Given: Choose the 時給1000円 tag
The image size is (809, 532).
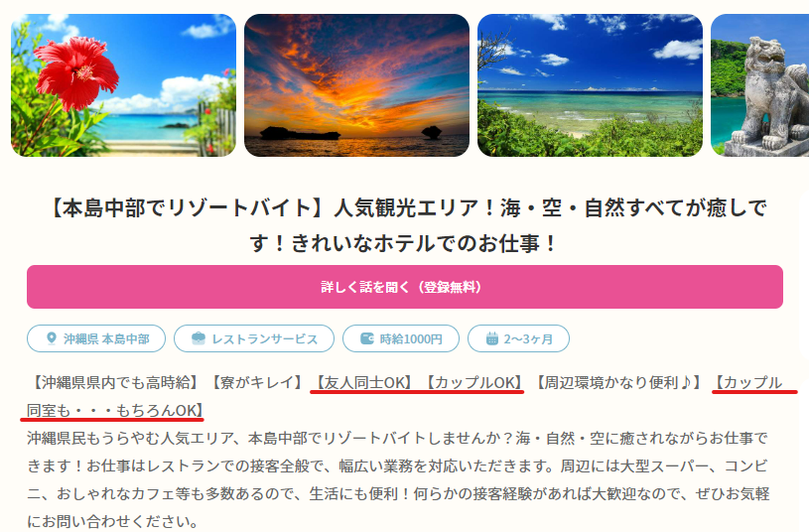Looking at the screenshot, I should [x=401, y=338].
